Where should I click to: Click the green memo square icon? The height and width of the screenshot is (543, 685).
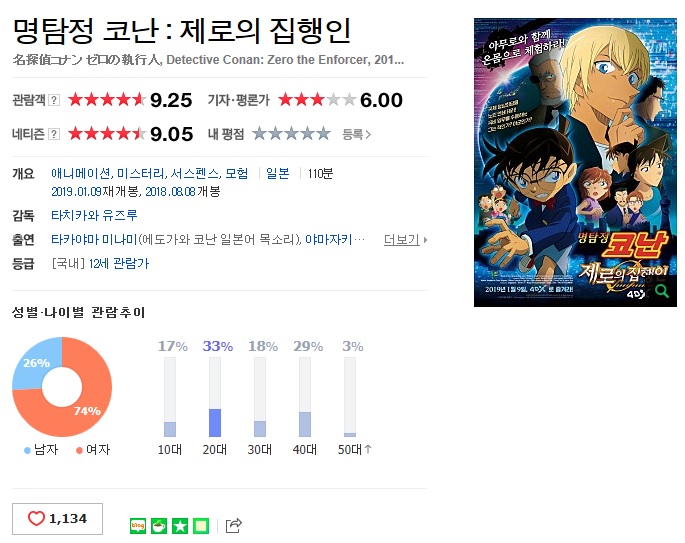click(x=201, y=526)
